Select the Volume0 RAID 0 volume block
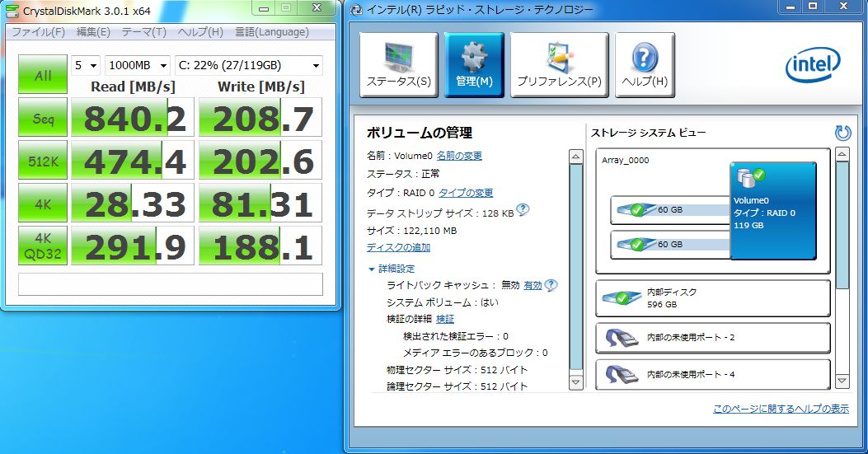Screen dimensions: 868x454 (x=773, y=211)
